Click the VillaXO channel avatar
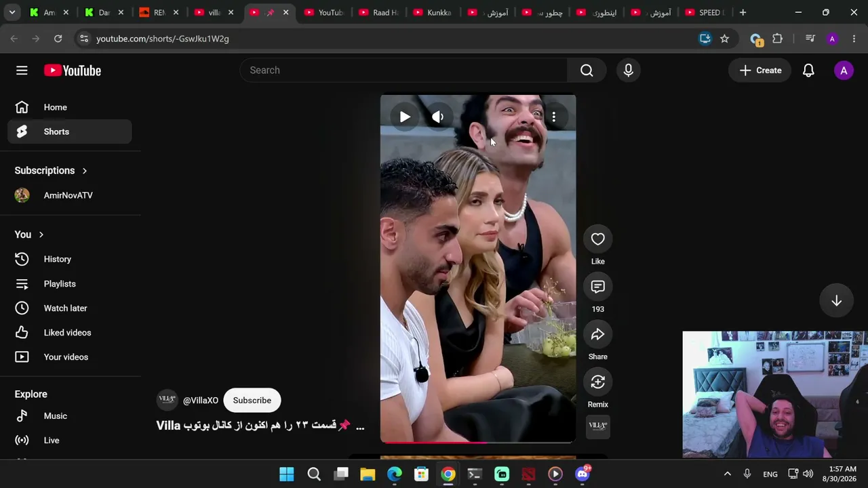Image resolution: width=868 pixels, height=488 pixels. [167, 400]
